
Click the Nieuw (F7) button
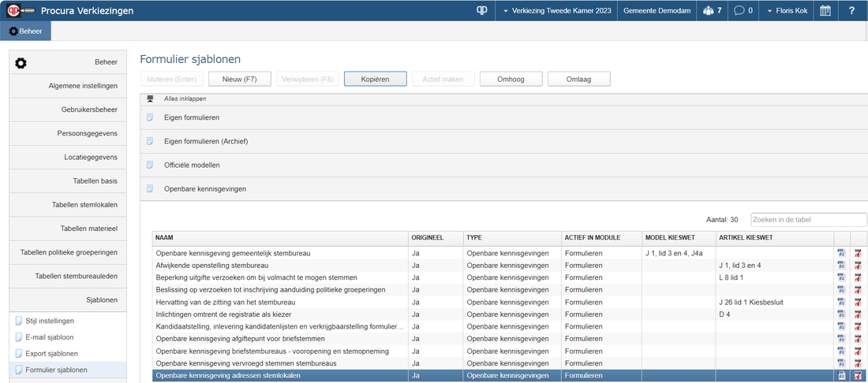click(x=240, y=79)
